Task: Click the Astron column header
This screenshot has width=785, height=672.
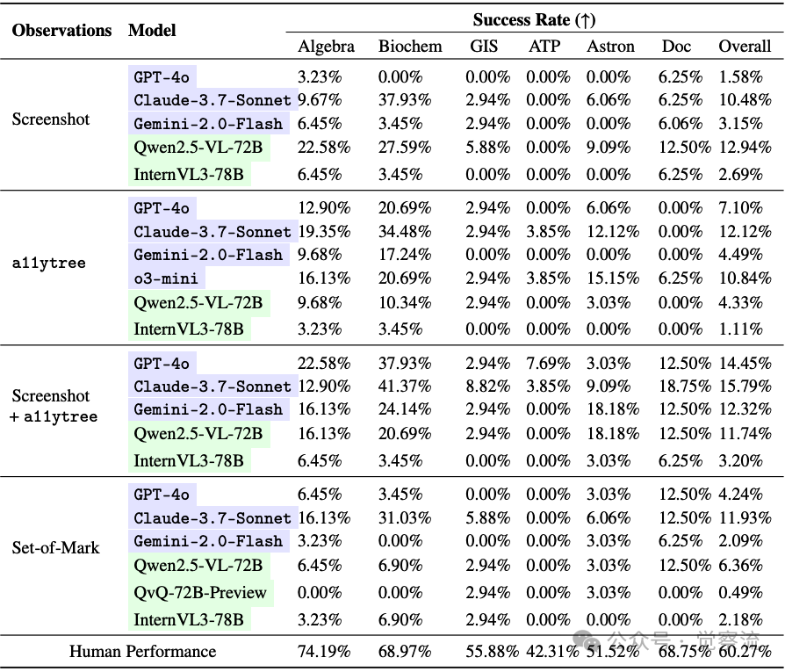Action: pos(610,47)
